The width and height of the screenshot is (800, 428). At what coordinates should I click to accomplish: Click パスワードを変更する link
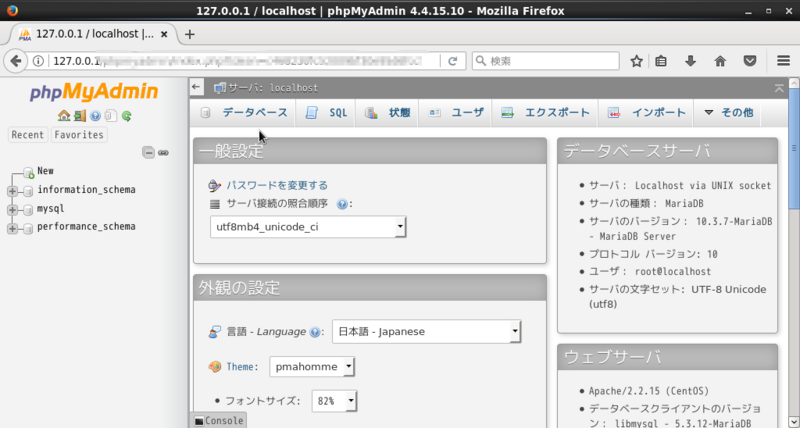(277, 185)
